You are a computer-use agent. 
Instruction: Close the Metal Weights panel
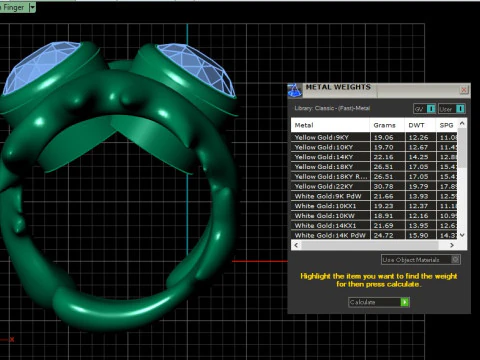pos(464,90)
